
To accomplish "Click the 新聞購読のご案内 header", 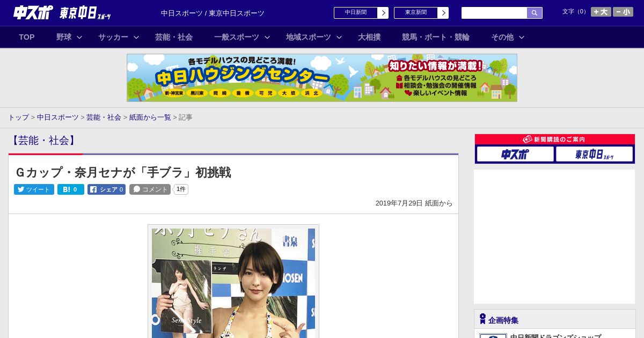I will coord(554,139).
